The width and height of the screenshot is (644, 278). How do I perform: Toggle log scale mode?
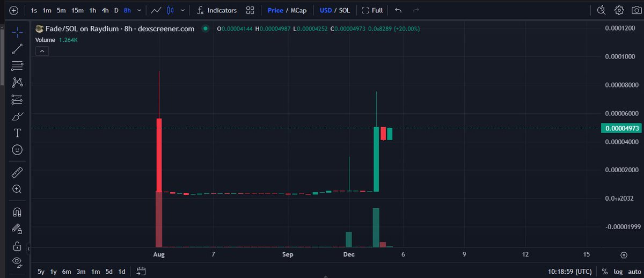(617, 272)
